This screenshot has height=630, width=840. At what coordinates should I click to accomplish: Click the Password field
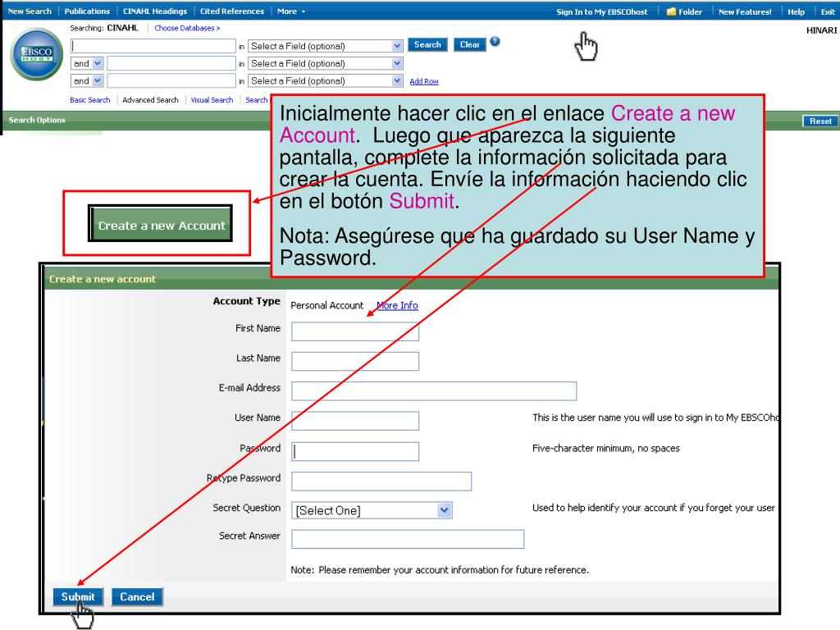pos(355,452)
